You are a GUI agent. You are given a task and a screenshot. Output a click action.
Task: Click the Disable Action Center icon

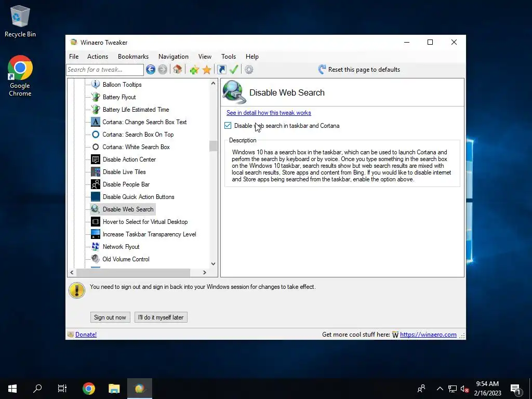point(96,159)
